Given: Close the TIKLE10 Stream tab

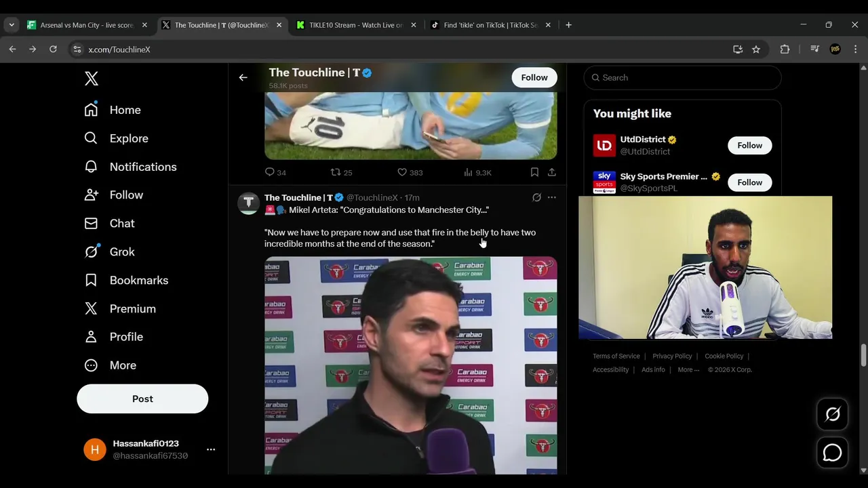Looking at the screenshot, I should [414, 25].
